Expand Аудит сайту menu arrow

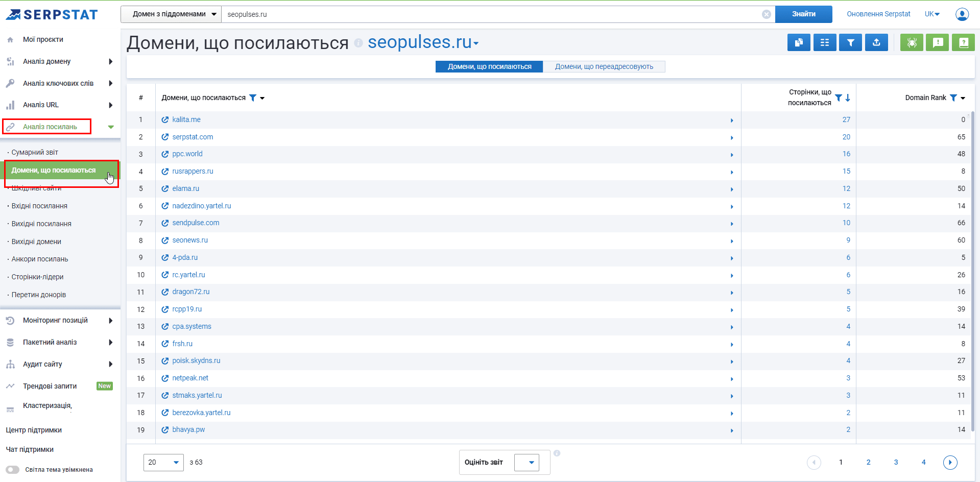110,364
